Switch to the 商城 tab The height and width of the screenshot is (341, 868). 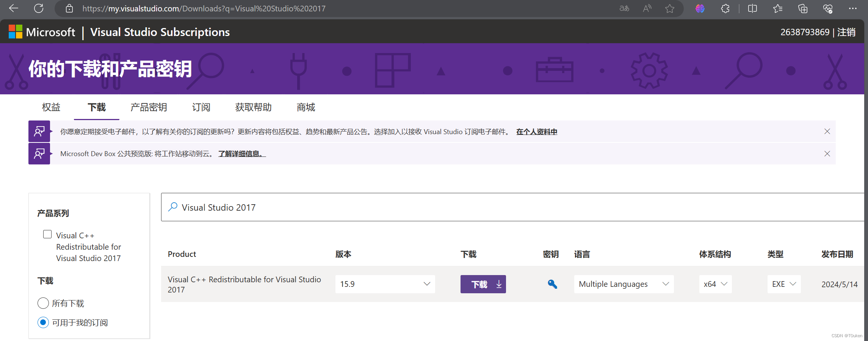tap(306, 107)
